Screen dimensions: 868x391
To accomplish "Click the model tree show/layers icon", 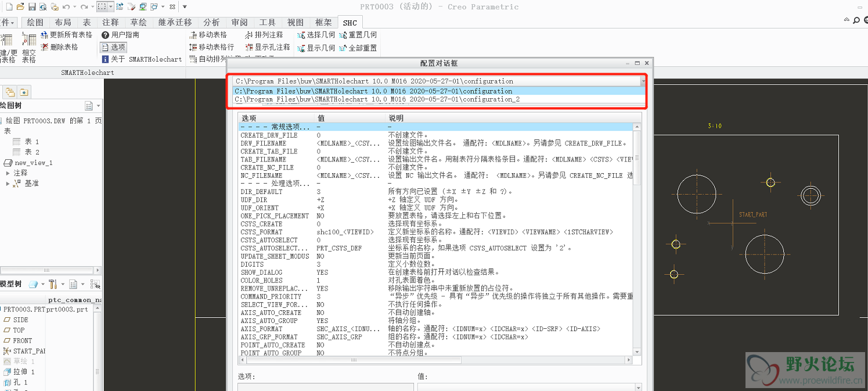I will tap(34, 284).
